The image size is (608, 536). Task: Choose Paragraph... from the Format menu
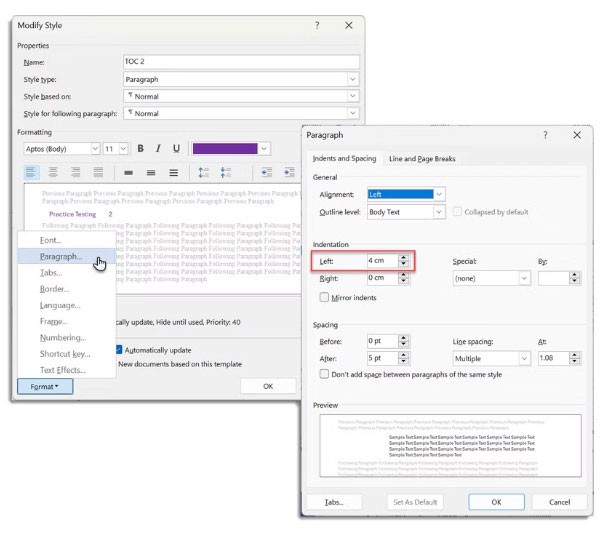pos(61,257)
